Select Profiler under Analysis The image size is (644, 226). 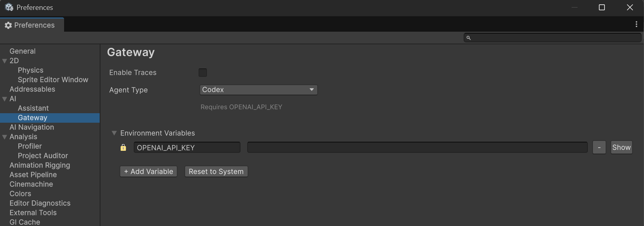click(x=30, y=146)
